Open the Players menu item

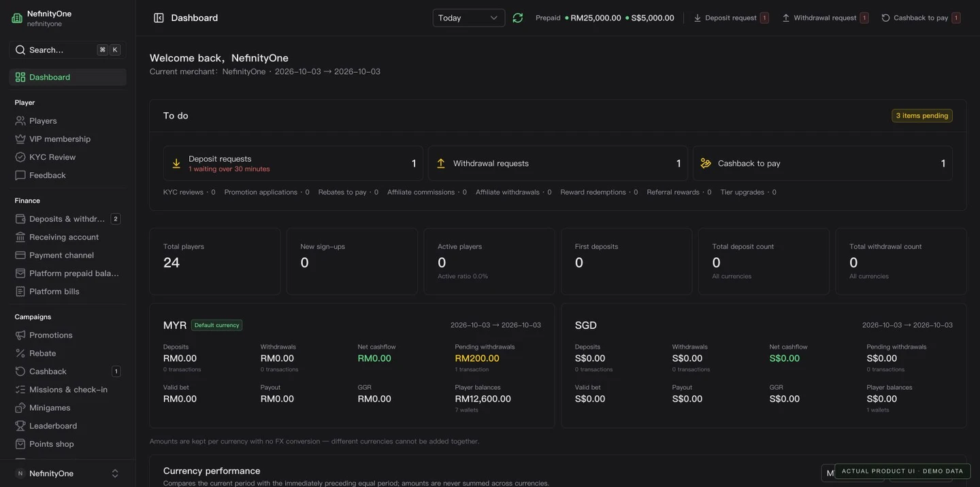(x=67, y=120)
